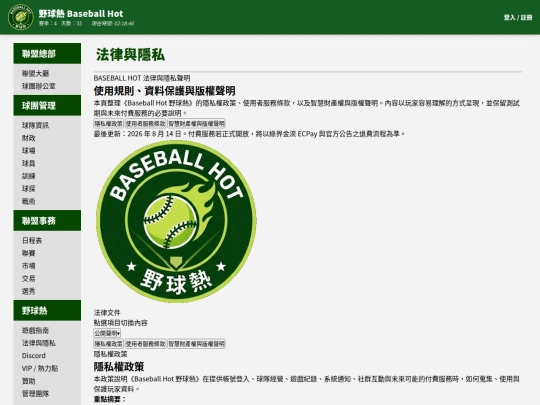Screen dimensions: 540x405
Task: Navigate to 球場 in the sidebar
Action: coord(29,150)
